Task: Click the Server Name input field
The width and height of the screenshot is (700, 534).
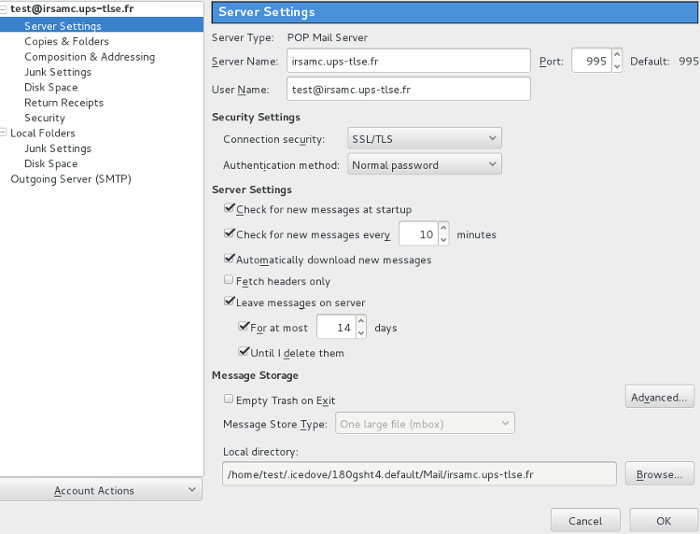Action: [407, 61]
